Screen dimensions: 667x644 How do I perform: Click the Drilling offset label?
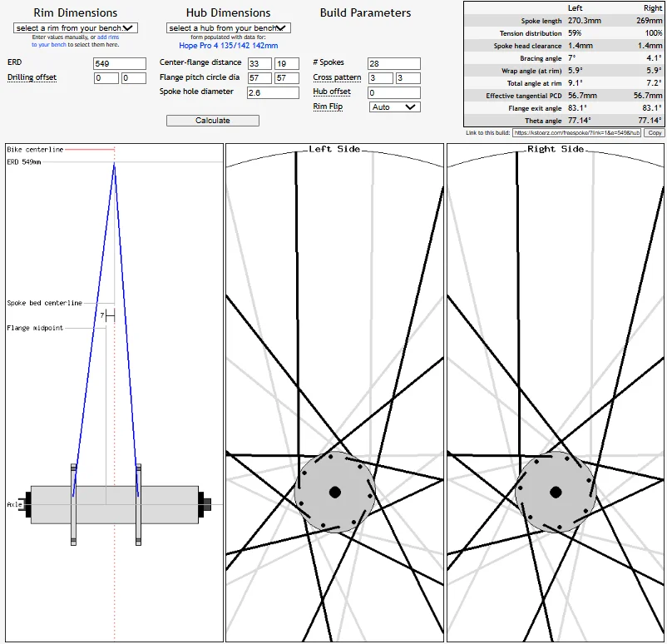point(32,77)
